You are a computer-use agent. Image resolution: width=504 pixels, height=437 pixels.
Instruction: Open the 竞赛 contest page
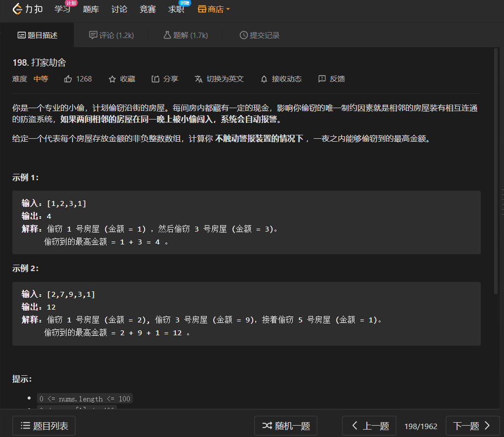[148, 9]
